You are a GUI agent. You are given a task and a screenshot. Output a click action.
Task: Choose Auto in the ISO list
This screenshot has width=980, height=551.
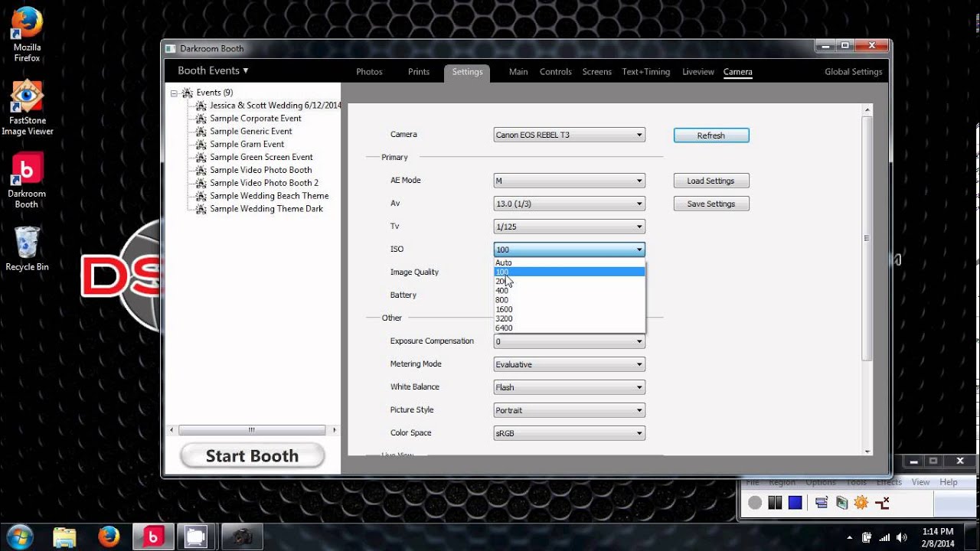point(570,262)
